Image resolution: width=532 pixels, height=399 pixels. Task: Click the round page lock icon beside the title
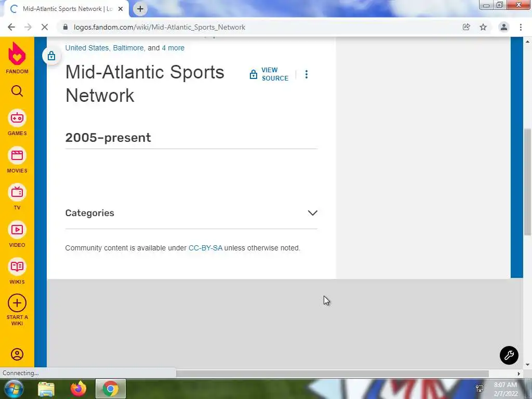tap(51, 56)
